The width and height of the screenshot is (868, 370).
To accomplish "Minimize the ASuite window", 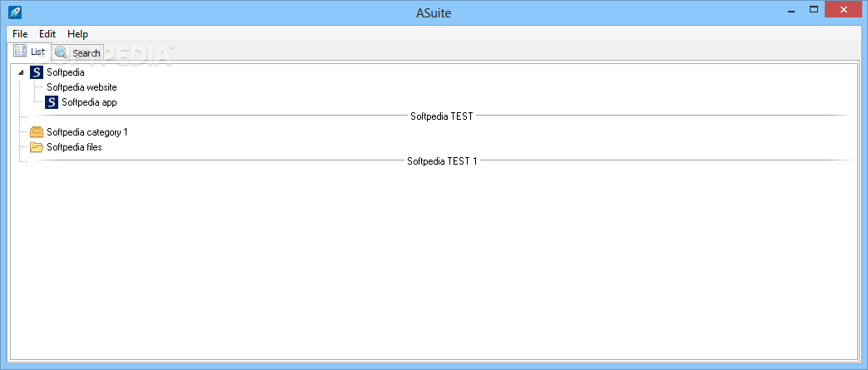I will coord(792,9).
